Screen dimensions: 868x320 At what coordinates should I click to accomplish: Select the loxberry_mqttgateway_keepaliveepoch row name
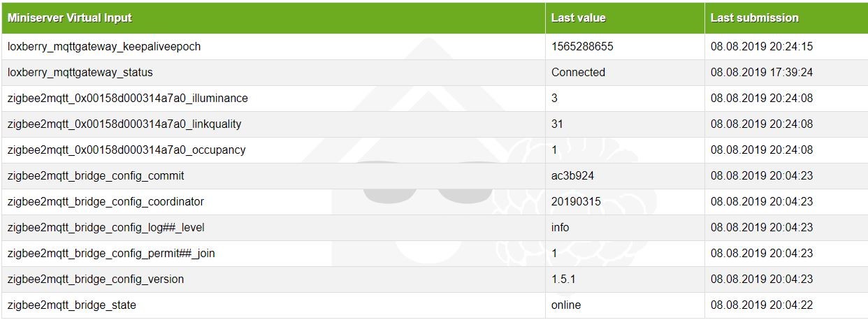[104, 46]
